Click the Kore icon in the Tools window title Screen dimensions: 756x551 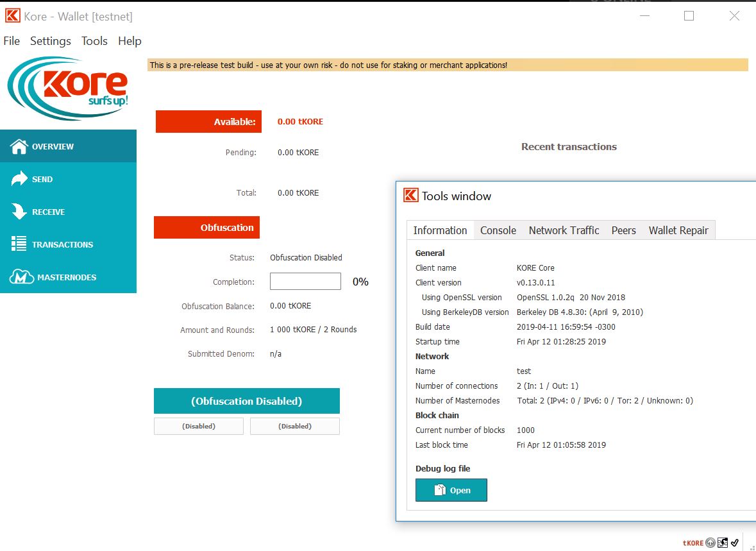tap(411, 196)
